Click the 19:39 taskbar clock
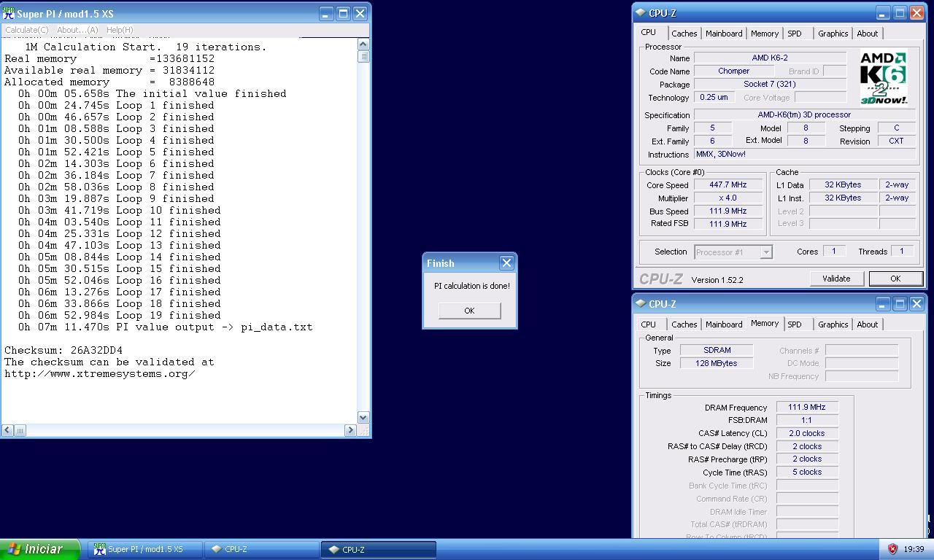 tap(914, 549)
